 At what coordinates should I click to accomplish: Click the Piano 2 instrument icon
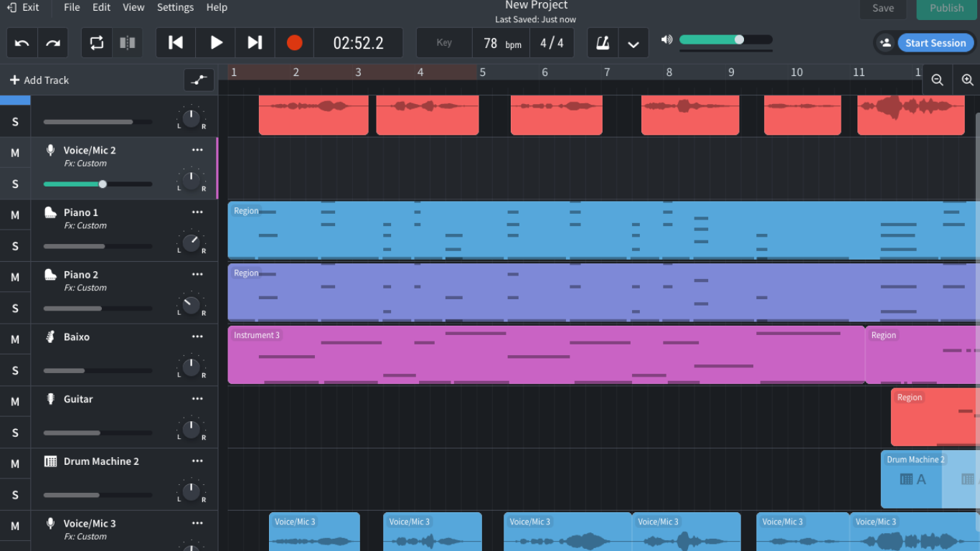(x=50, y=274)
